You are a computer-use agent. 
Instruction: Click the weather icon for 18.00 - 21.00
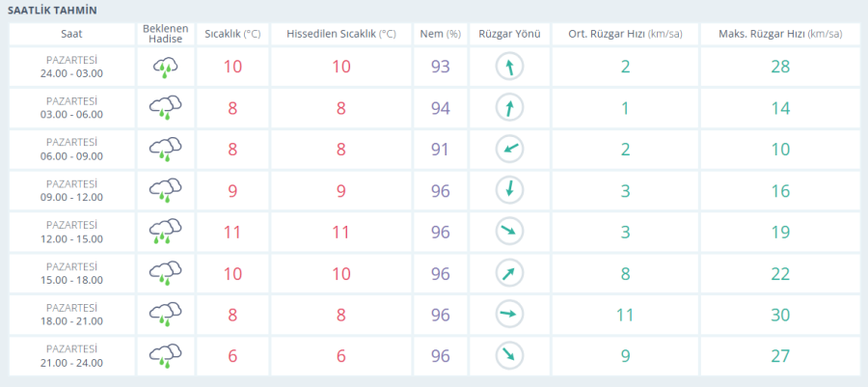(166, 315)
